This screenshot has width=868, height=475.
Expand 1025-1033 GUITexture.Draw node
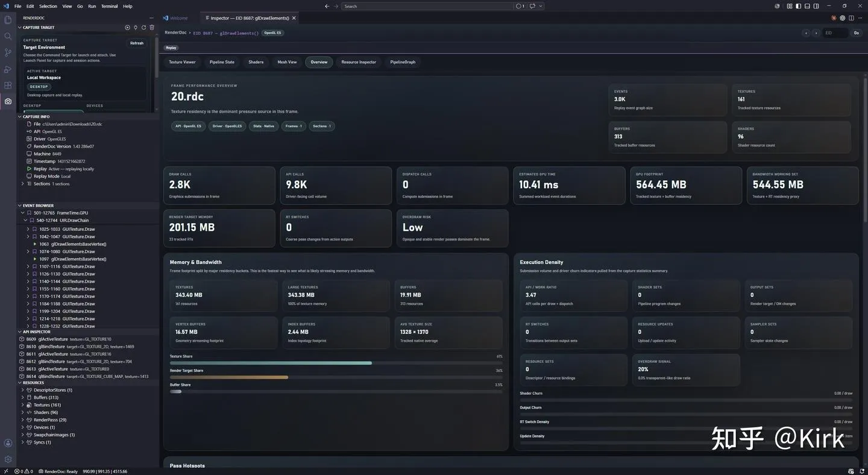(28, 229)
